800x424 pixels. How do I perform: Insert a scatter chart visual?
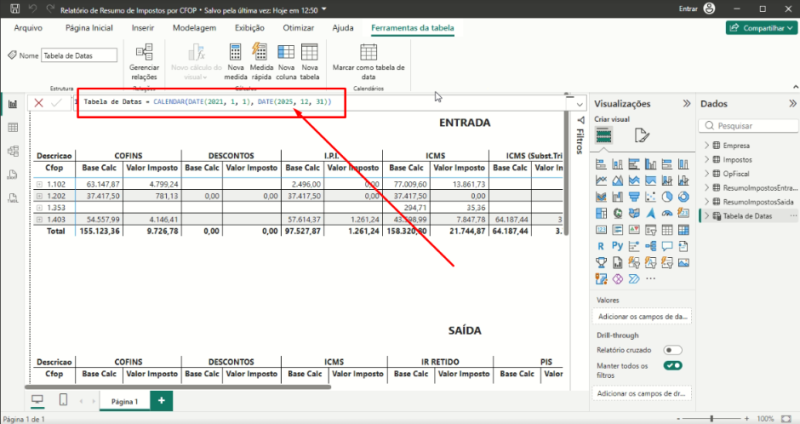coord(651,197)
